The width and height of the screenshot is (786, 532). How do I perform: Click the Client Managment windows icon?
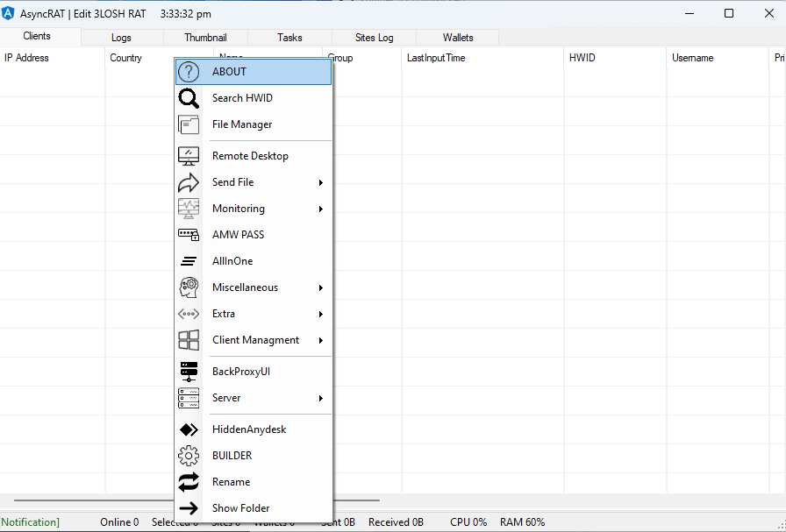click(x=189, y=340)
